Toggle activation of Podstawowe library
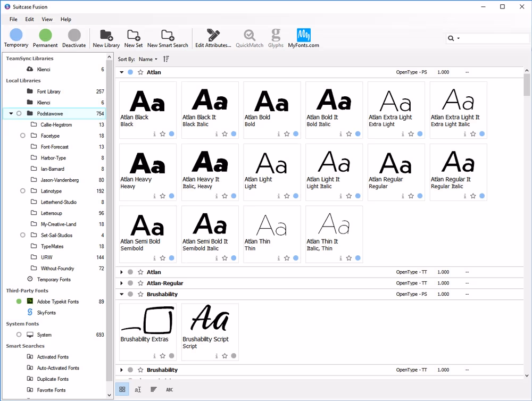Viewport: 532px width, 401px height. point(19,113)
